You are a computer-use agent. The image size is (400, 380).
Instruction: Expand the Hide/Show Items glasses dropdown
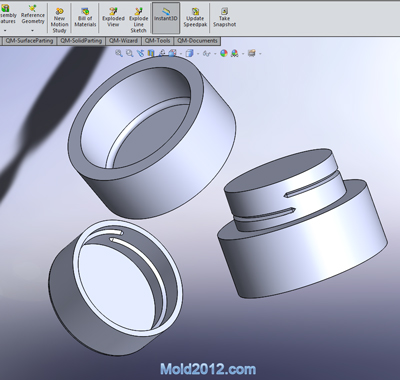(x=214, y=53)
